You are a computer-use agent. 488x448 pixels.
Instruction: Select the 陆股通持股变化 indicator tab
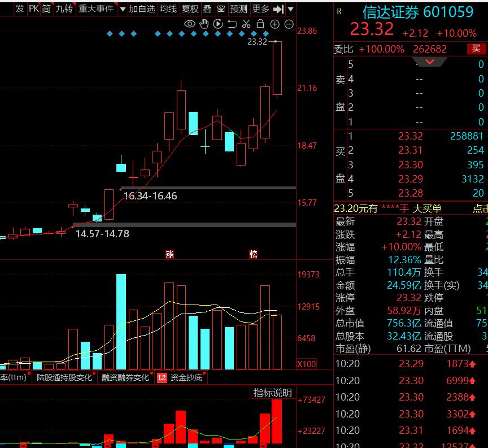(64, 377)
